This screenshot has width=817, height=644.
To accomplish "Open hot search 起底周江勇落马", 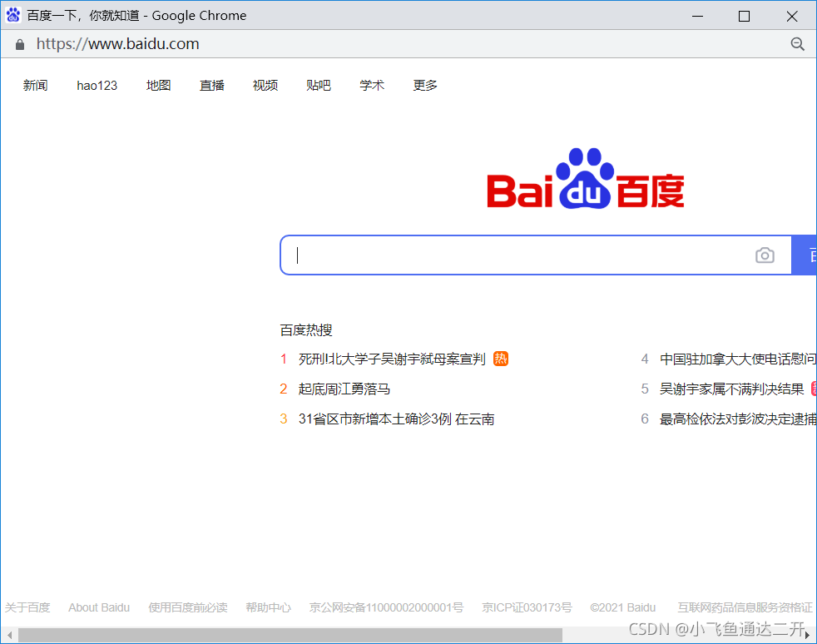I will pos(344,389).
